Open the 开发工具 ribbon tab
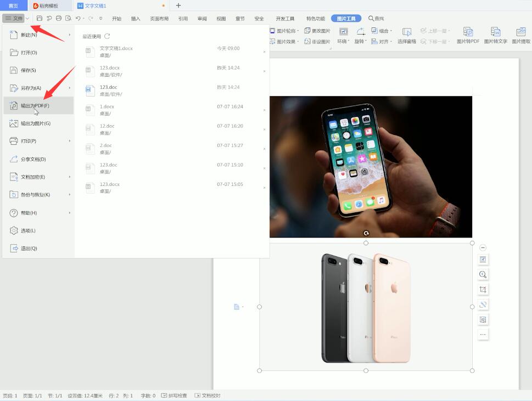Image resolution: width=532 pixels, height=401 pixels. [284, 19]
